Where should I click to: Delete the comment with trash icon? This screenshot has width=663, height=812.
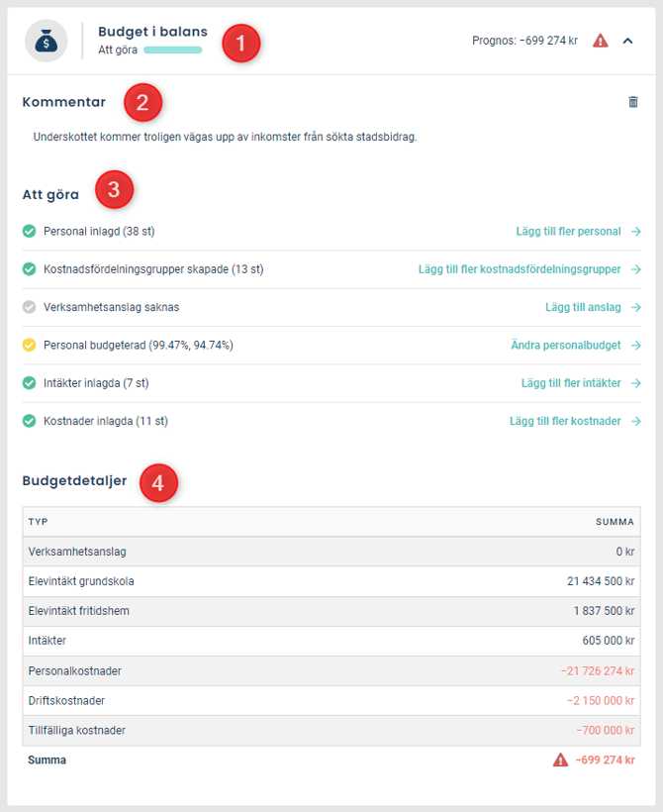point(633,102)
